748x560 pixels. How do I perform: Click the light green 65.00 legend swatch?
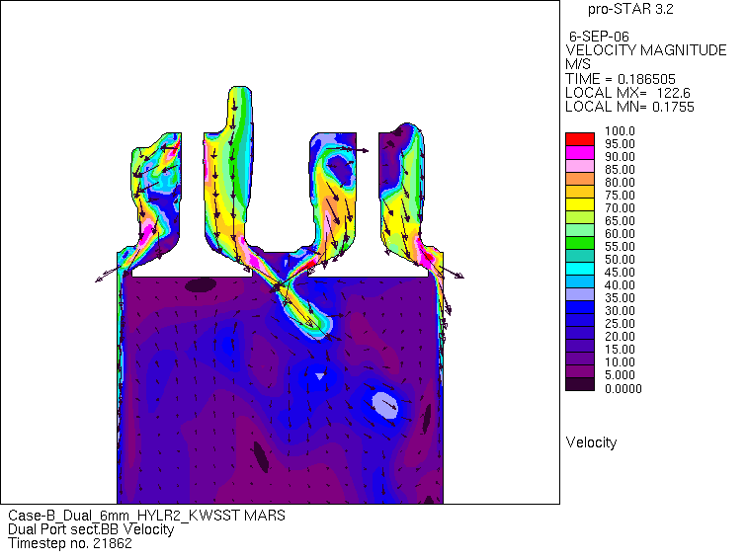pos(580,229)
